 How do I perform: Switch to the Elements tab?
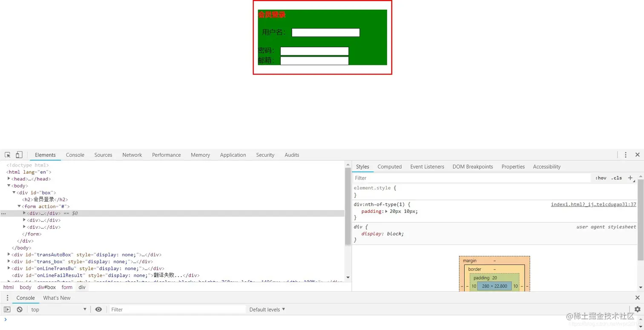45,155
